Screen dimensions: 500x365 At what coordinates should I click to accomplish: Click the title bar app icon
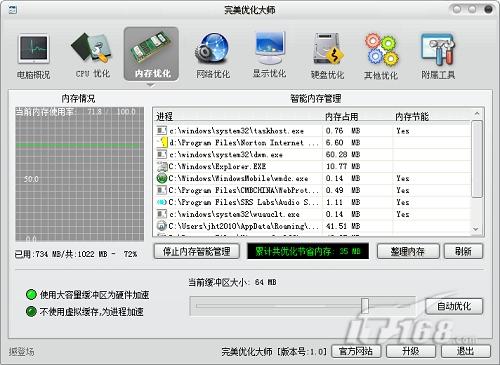click(13, 10)
